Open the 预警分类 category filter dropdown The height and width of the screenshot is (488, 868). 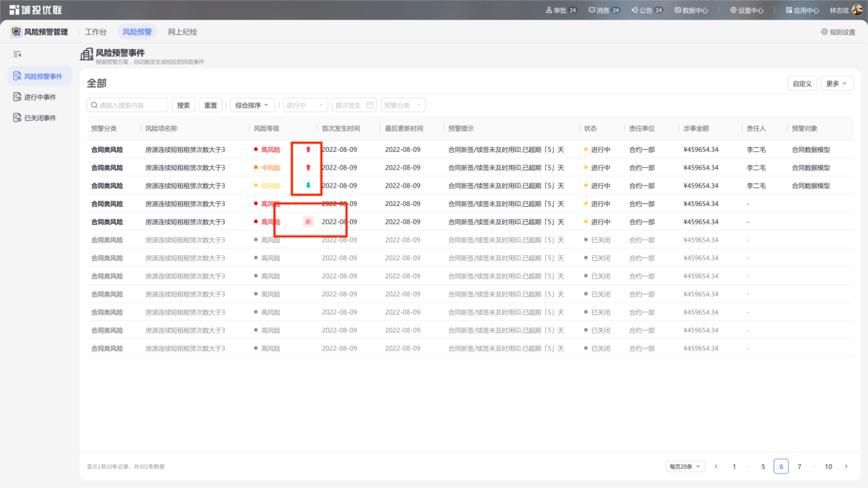pyautogui.click(x=403, y=105)
